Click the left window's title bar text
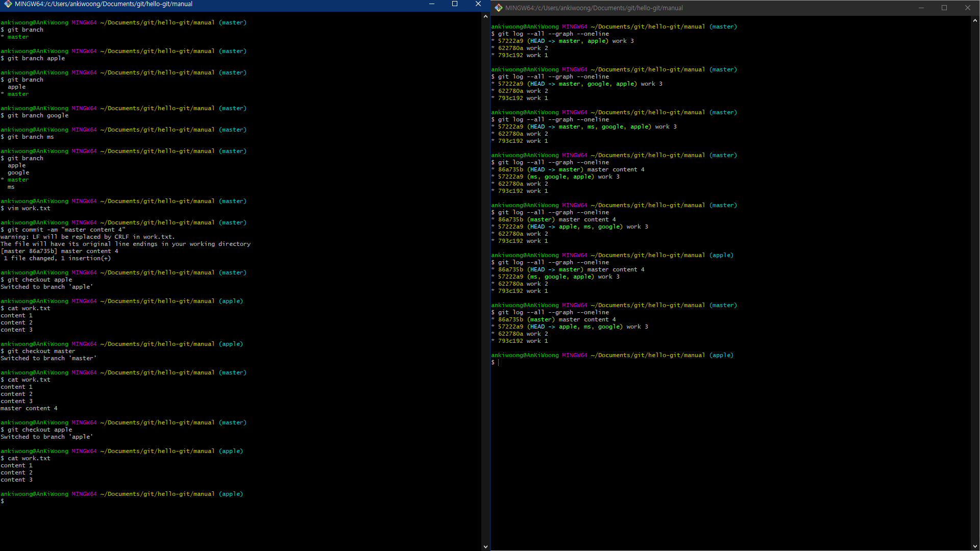The height and width of the screenshot is (551, 980). (x=104, y=4)
